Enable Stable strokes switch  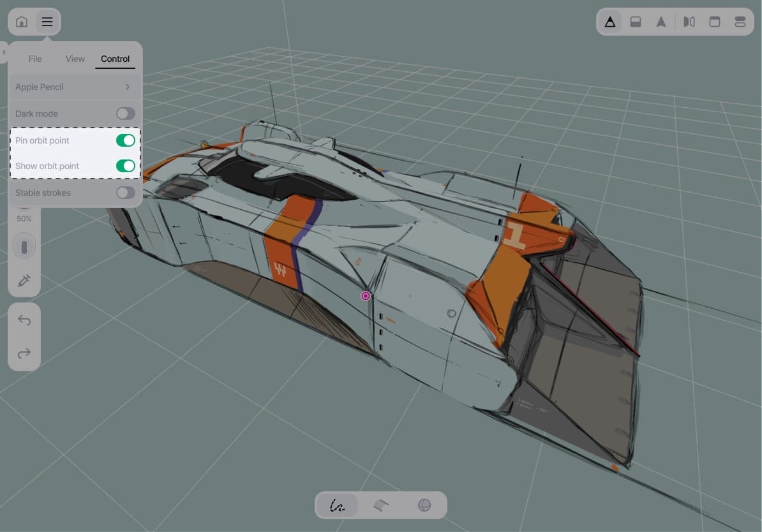125,193
